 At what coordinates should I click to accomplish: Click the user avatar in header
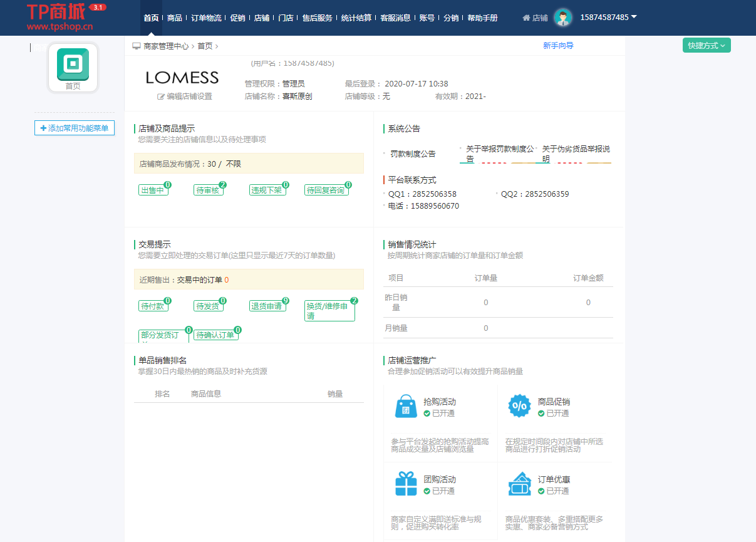pos(563,18)
